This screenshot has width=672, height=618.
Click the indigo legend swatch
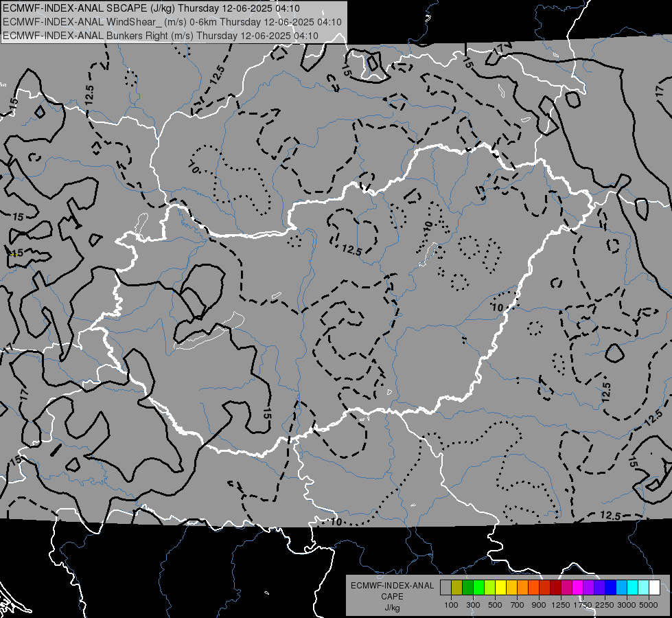pyautogui.click(x=599, y=588)
